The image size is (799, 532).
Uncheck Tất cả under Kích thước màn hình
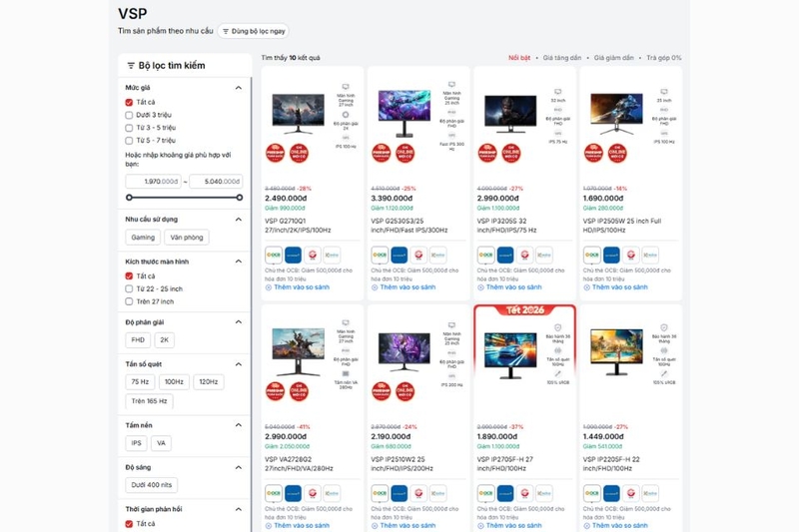[129, 275]
